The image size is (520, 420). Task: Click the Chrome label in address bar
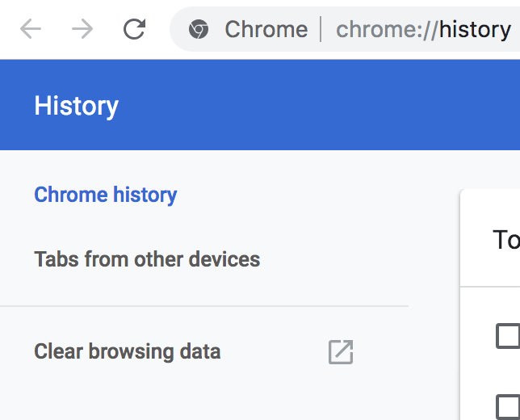tap(266, 29)
